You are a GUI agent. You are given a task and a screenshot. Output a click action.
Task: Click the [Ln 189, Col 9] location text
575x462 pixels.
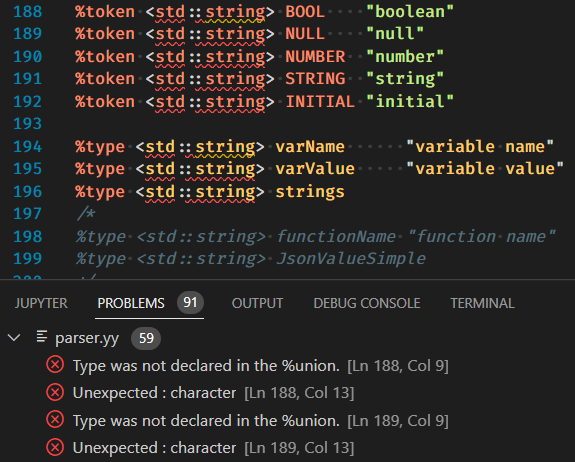(398, 421)
